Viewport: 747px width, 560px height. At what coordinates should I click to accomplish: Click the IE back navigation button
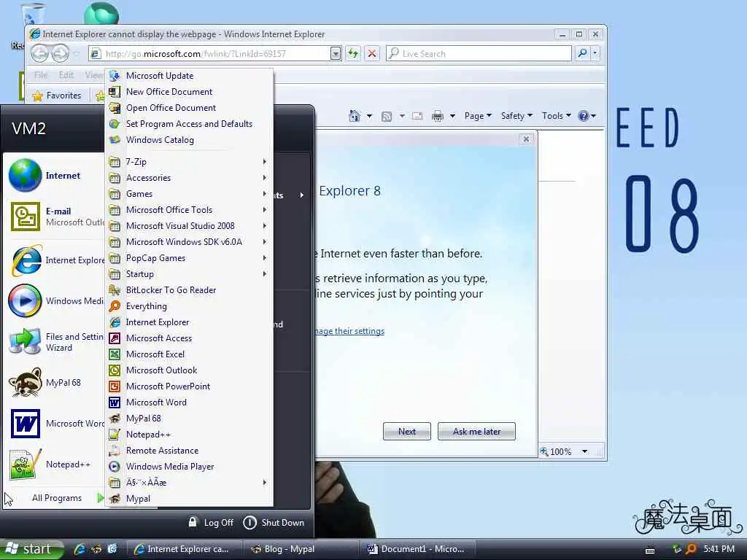[39, 53]
